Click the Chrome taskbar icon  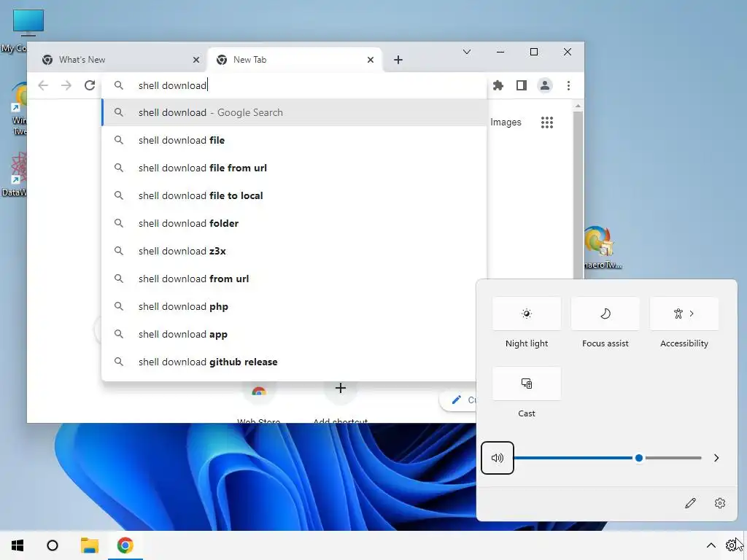point(125,545)
